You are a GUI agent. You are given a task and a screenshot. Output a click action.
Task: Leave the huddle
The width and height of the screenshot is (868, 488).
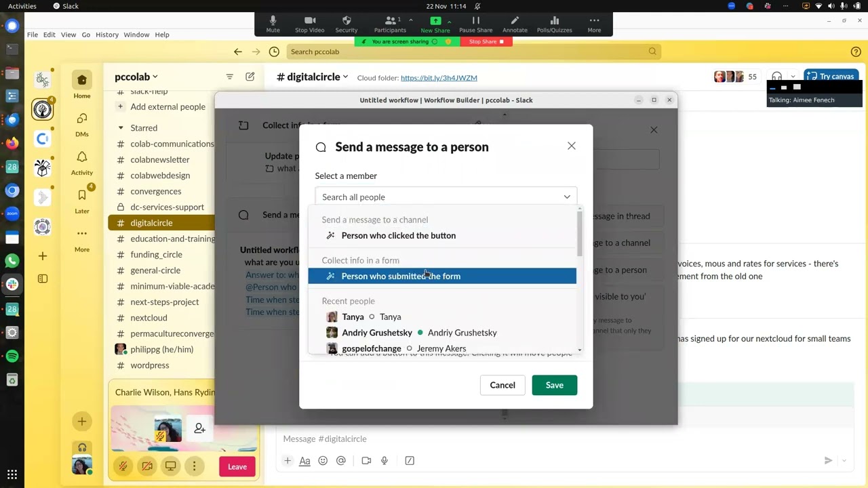coord(237,466)
